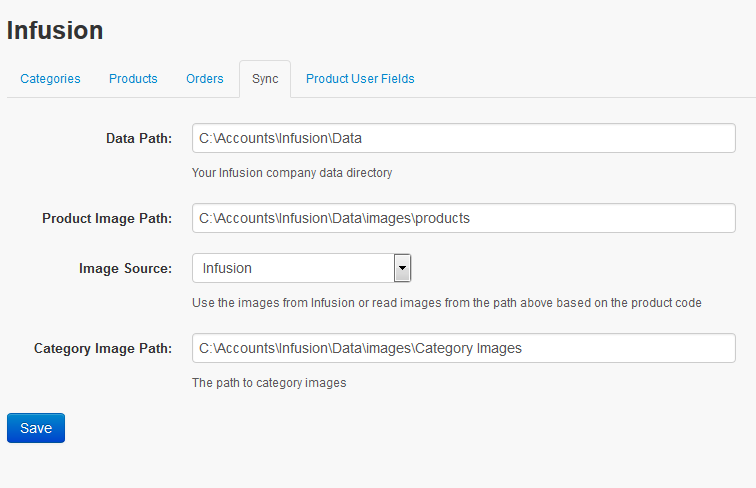Click the Product Image Path label
This screenshot has width=756, height=488.
click(107, 218)
